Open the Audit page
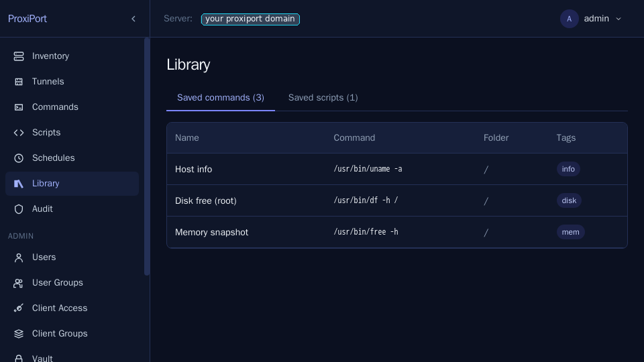Viewport: 644px width, 362px height. [72, 209]
